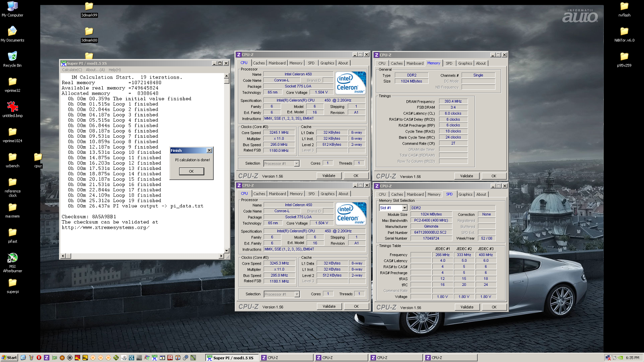
Task: Click OK in the CPU-Z Memory window
Action: (494, 176)
